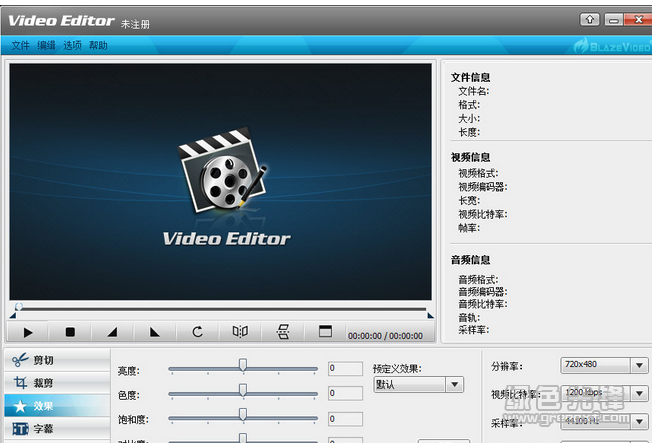Viewport: 652px width, 443px height.
Task: Open the 编辑 menu
Action: [46, 45]
